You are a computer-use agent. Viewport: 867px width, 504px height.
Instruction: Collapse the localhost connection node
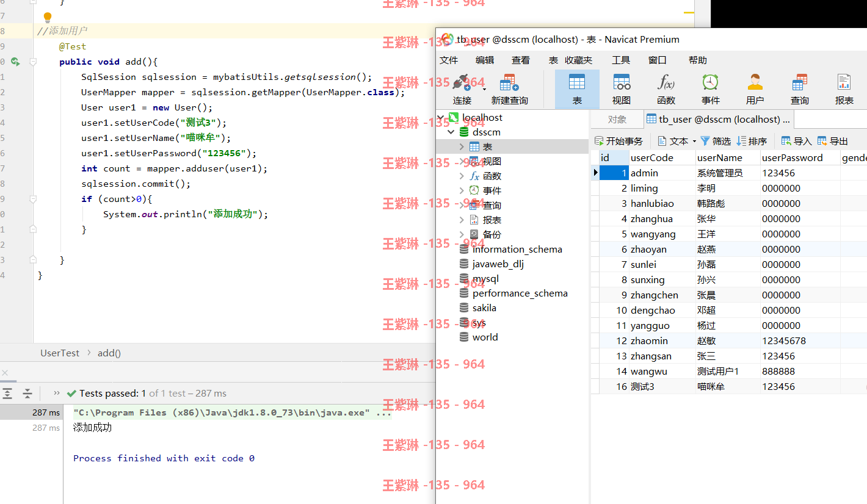(x=441, y=117)
